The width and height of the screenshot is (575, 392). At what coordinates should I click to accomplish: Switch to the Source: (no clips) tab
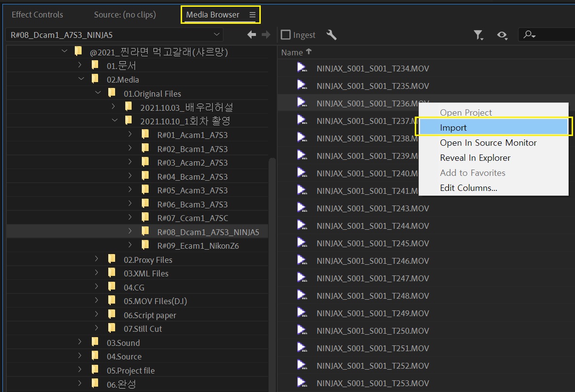125,15
